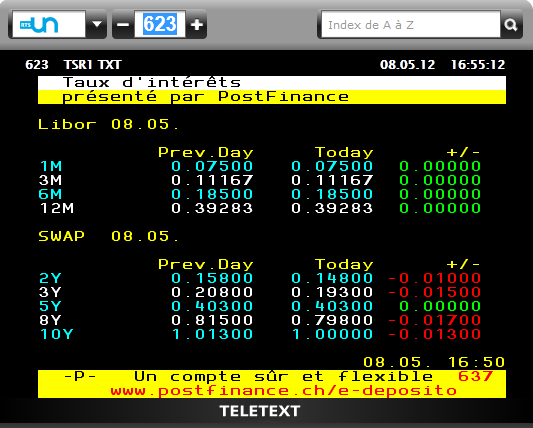The height and width of the screenshot is (428, 533).
Task: Open the channel selector dropdown arrow
Action: [x=97, y=24]
